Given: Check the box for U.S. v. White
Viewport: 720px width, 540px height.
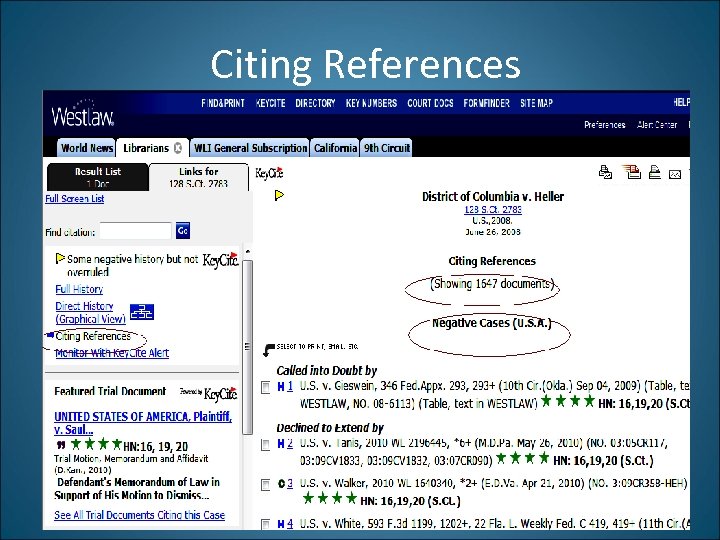Looking at the screenshot, I should [x=265, y=524].
